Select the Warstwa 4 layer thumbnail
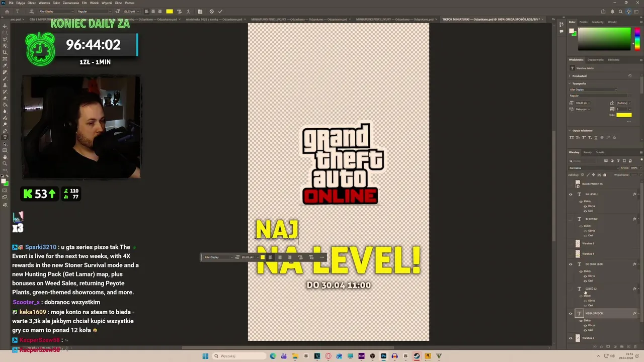 click(578, 253)
